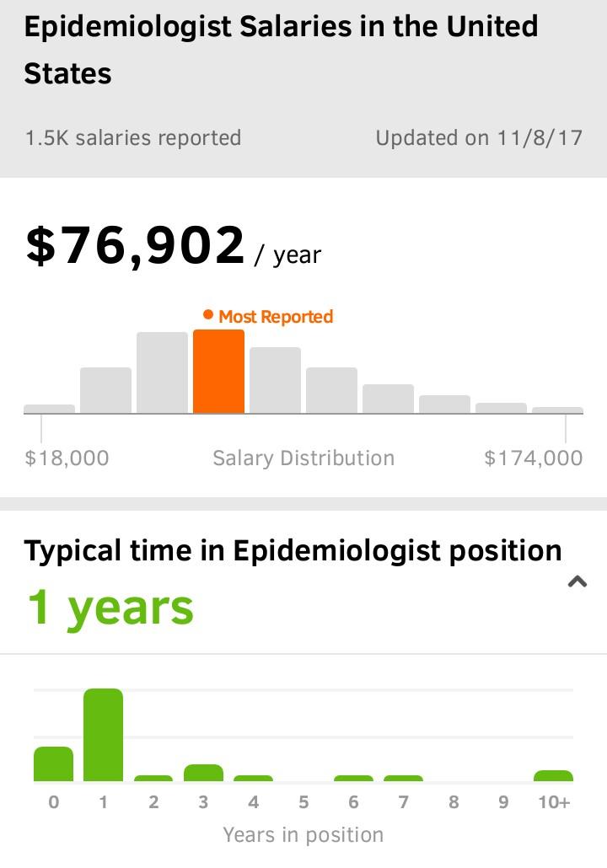Select the green bar for 10+ years
This screenshot has height=868, width=607.
[x=553, y=775]
